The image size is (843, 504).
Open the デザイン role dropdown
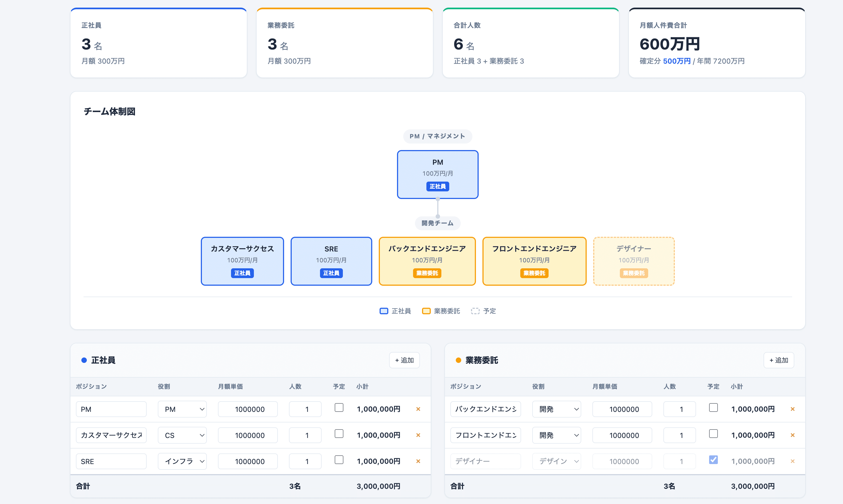coord(556,461)
